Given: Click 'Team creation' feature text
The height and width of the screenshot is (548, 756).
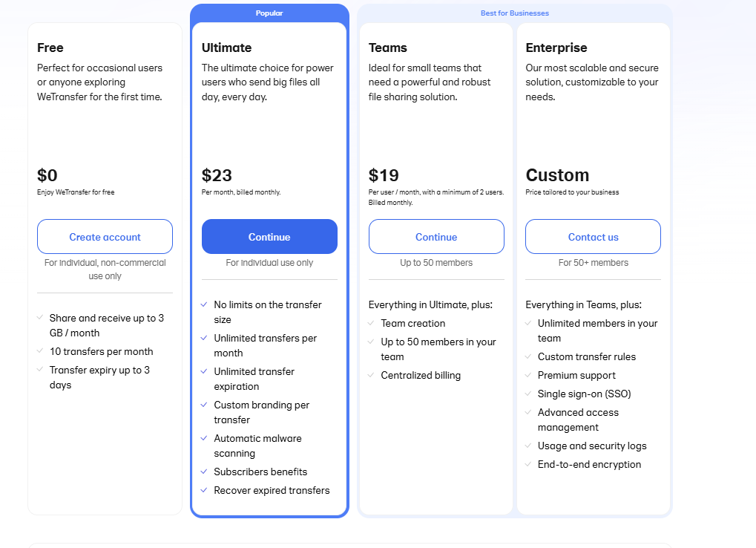Looking at the screenshot, I should coord(413,323).
